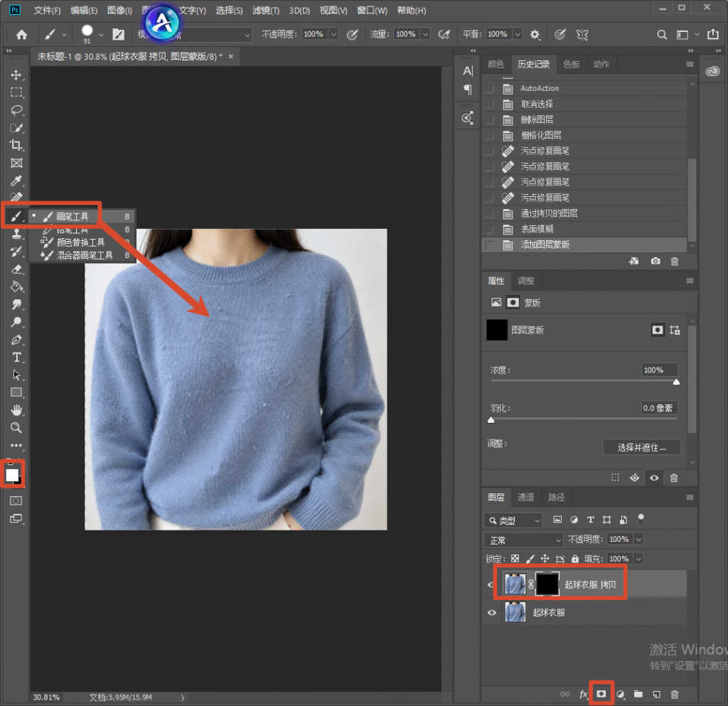Open layer filter 类型 dropdown
This screenshot has height=706, width=728.
click(513, 520)
